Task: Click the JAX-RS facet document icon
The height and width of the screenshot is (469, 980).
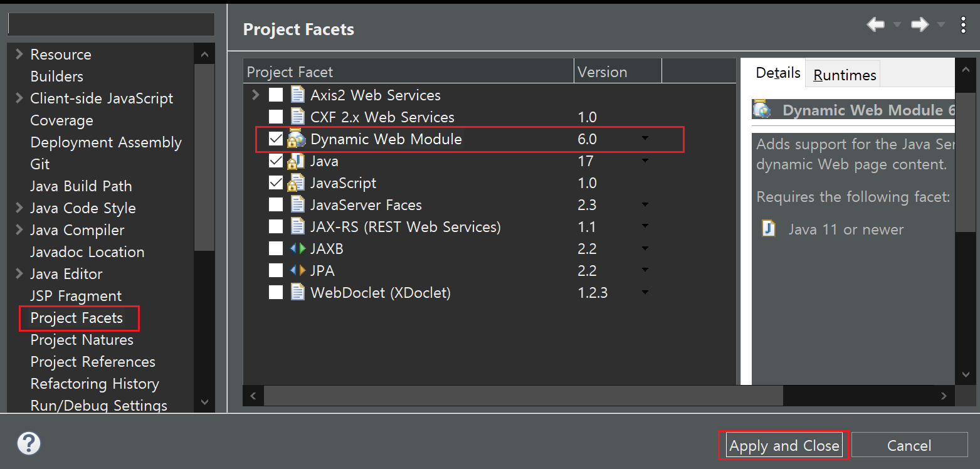Action: pyautogui.click(x=298, y=227)
